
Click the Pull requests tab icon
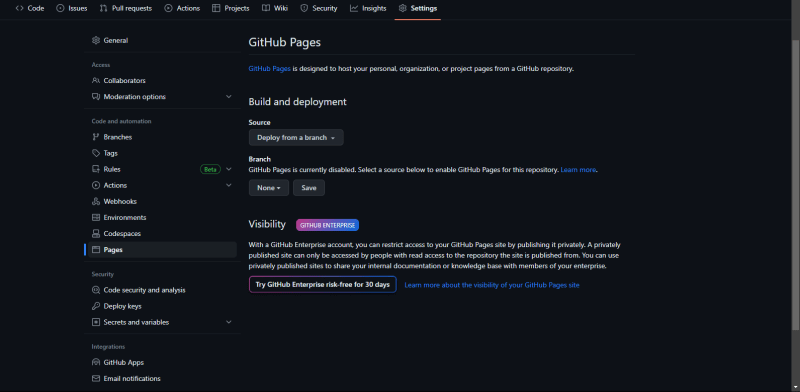point(104,8)
